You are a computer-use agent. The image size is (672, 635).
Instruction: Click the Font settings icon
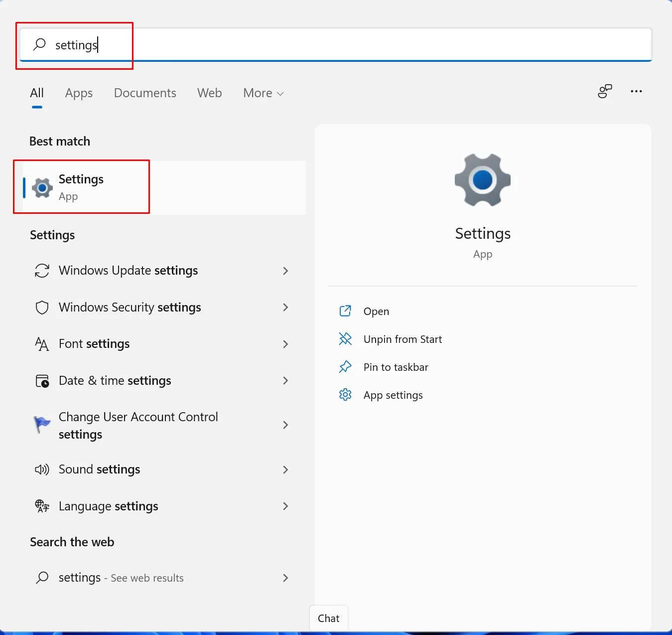pos(42,344)
